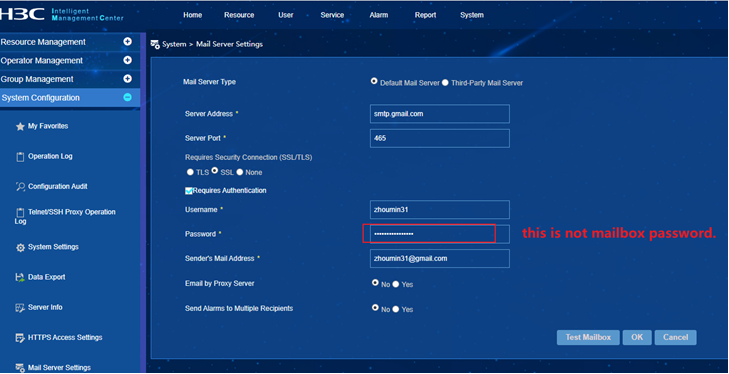Click the Mail Server Settings sidebar icon

(20, 368)
